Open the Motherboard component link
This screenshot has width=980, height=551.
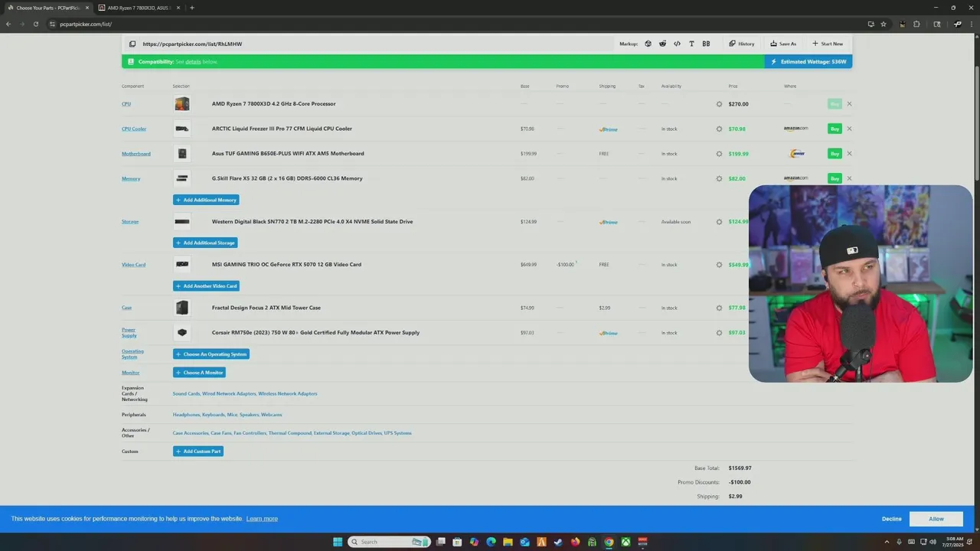136,154
